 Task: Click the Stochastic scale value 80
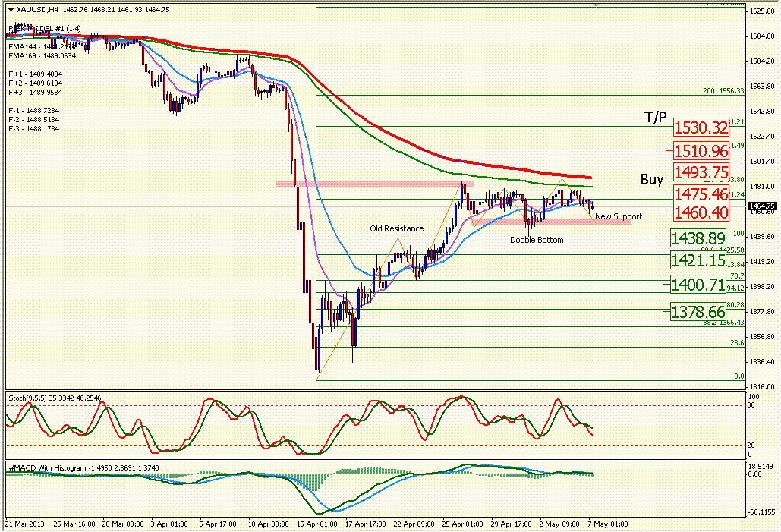pos(751,405)
